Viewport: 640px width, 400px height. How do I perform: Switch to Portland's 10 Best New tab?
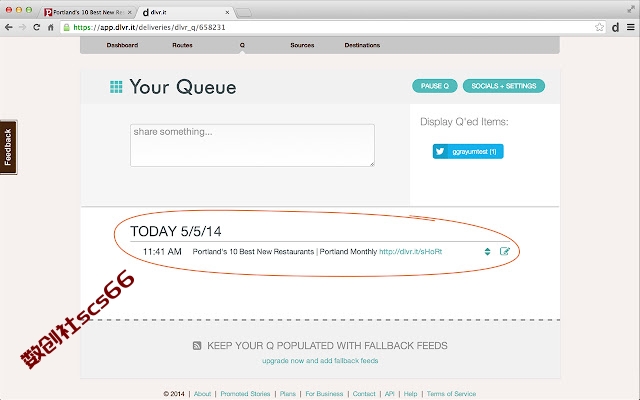(x=88, y=12)
